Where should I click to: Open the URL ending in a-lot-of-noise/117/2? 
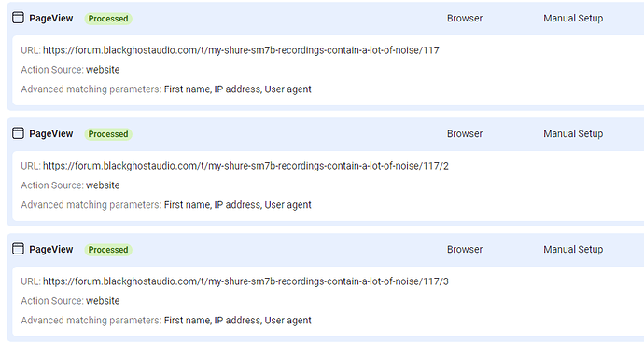pyautogui.click(x=245, y=166)
